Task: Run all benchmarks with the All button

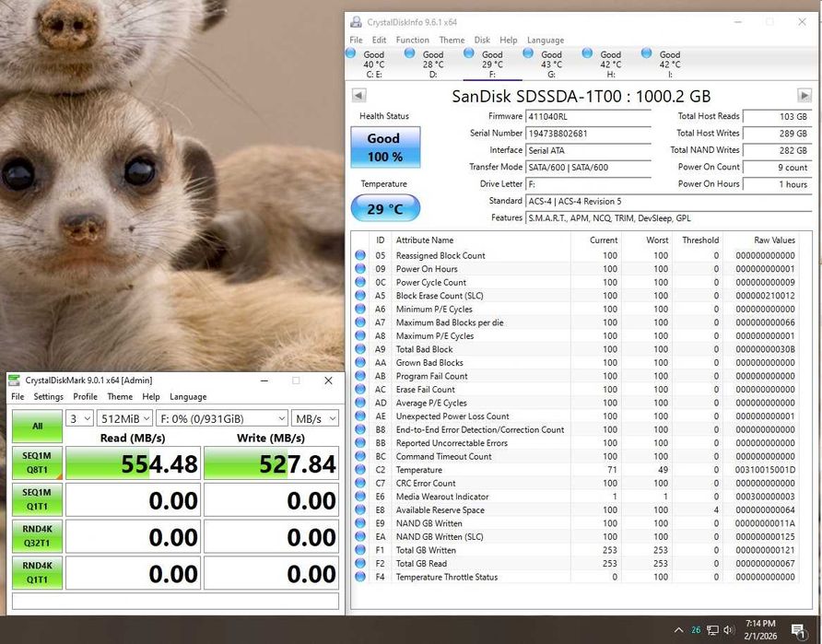Action: (37, 426)
